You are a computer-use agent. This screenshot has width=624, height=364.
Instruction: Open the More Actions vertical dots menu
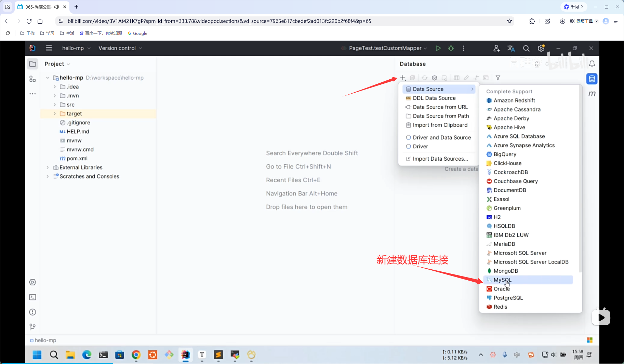pos(464,48)
